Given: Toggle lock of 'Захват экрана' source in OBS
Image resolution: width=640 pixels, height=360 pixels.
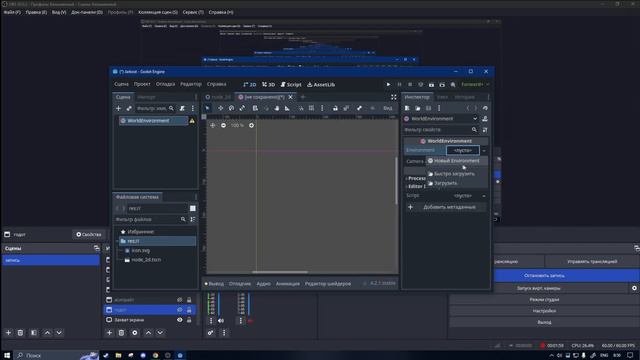Looking at the screenshot, I should click(189, 320).
